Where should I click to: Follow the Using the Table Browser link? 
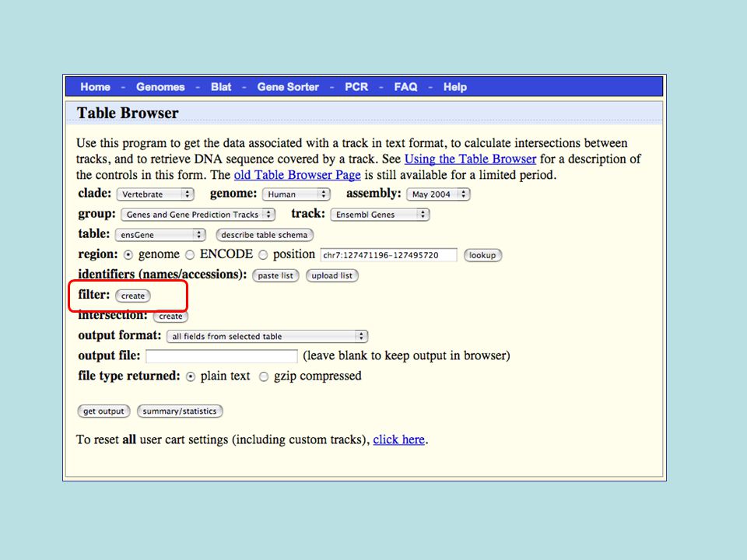[x=470, y=159]
